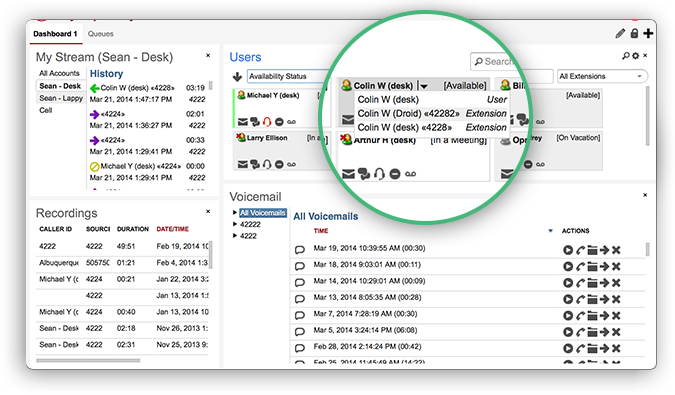The width and height of the screenshot is (675, 395).
Task: Call back the Mar 13, 2014 voicemail sender
Action: click(580, 299)
